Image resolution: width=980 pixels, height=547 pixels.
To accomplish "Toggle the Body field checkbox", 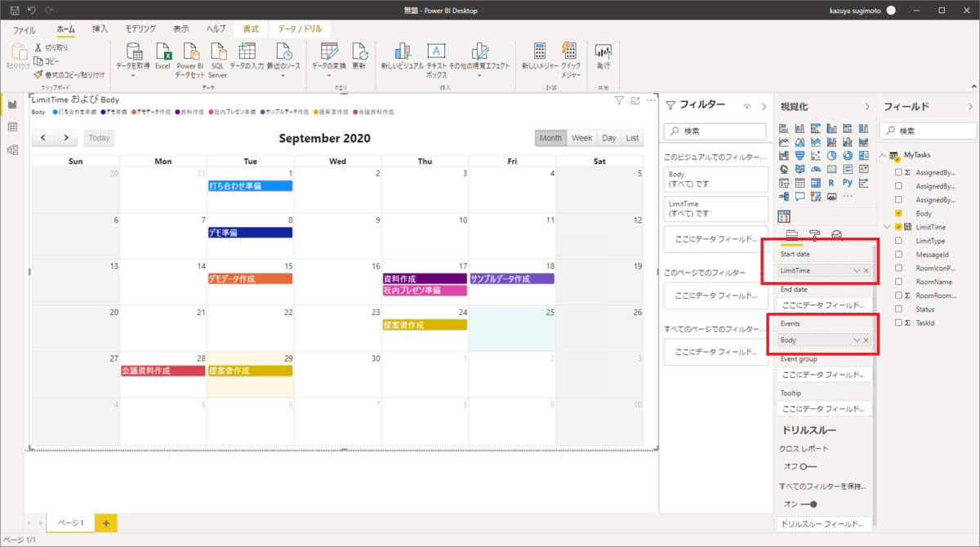I will click(898, 213).
